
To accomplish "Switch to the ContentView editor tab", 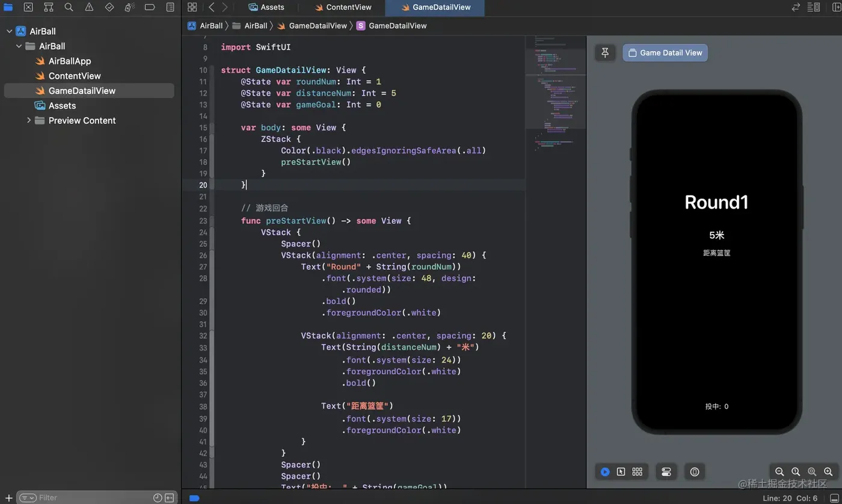I will coord(343,7).
